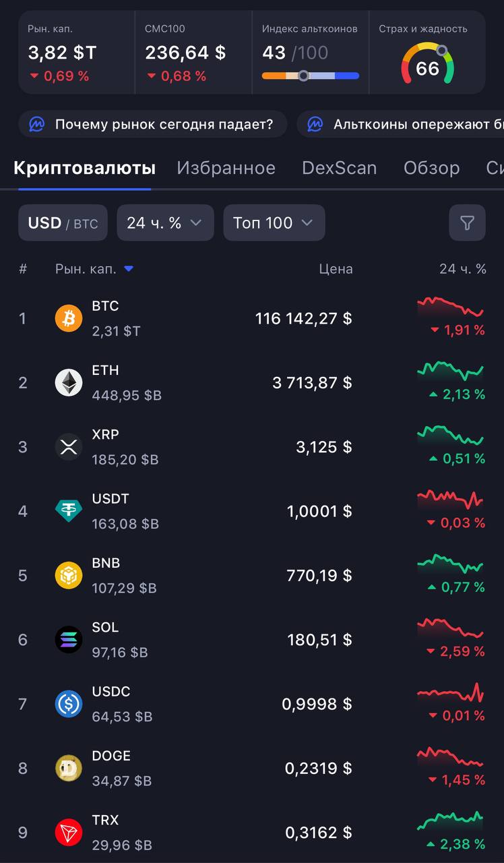
Task: Tap the BNB coin icon
Action: point(69,575)
